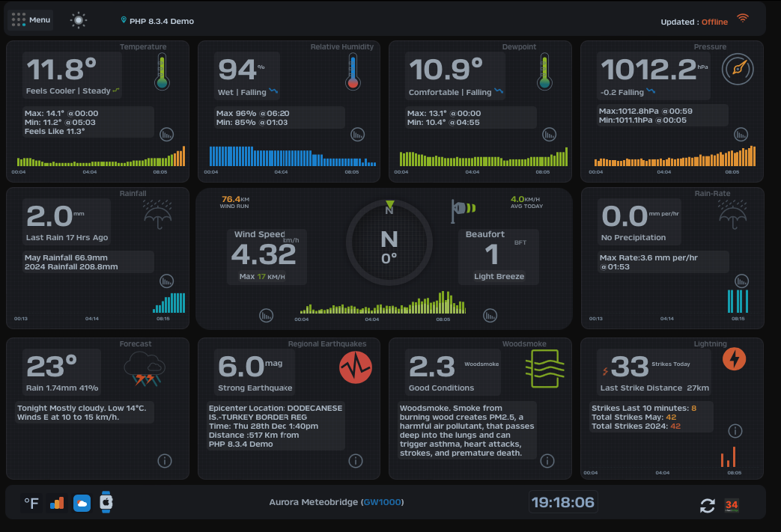This screenshot has width=781, height=532.
Task: Click the earthquake seismic pulse icon
Action: [355, 368]
